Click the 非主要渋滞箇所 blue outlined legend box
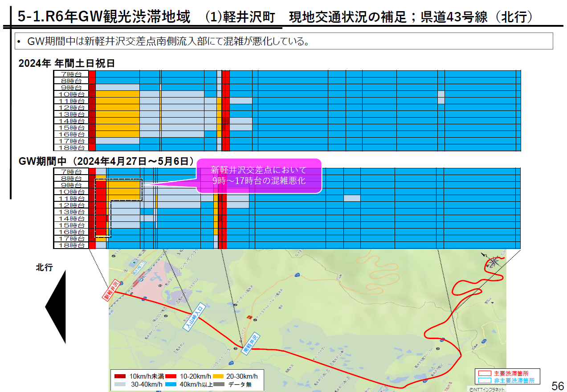The image size is (567, 392). click(485, 381)
